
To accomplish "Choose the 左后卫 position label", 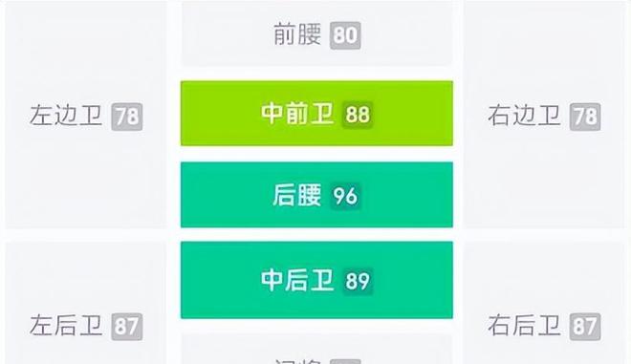I will (x=66, y=326).
